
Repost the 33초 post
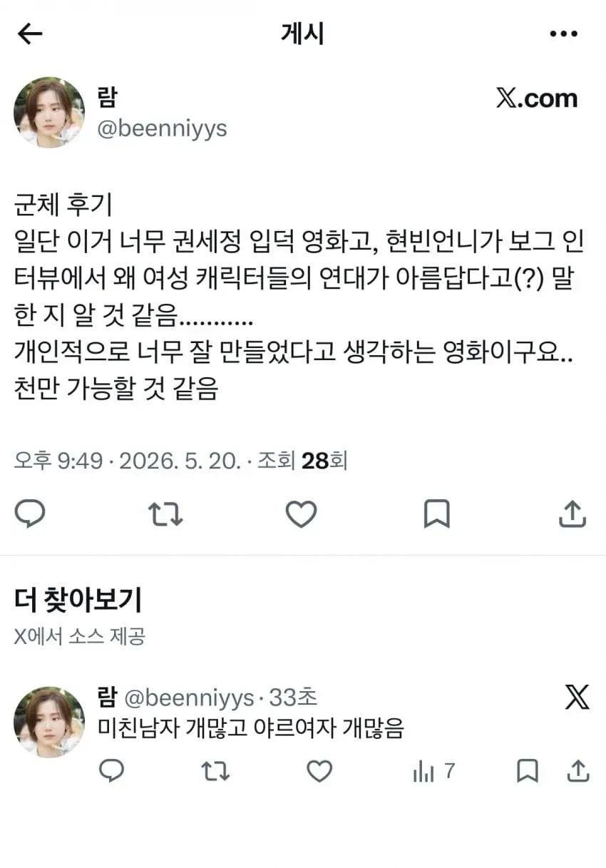pyautogui.click(x=215, y=771)
